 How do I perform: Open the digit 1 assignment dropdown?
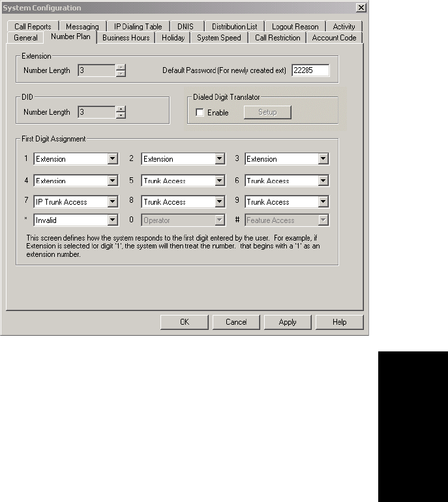[x=112, y=159]
